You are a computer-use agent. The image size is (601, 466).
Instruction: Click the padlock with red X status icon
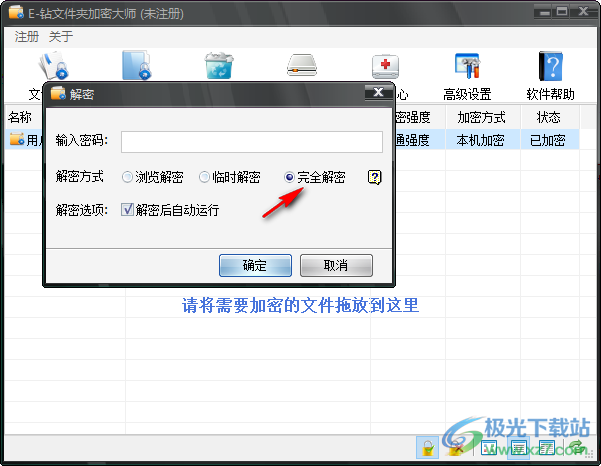point(455,447)
